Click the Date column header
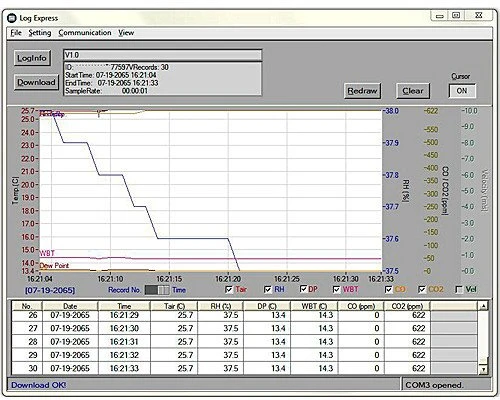Viewport: 500px width, 400px height. pos(70,306)
